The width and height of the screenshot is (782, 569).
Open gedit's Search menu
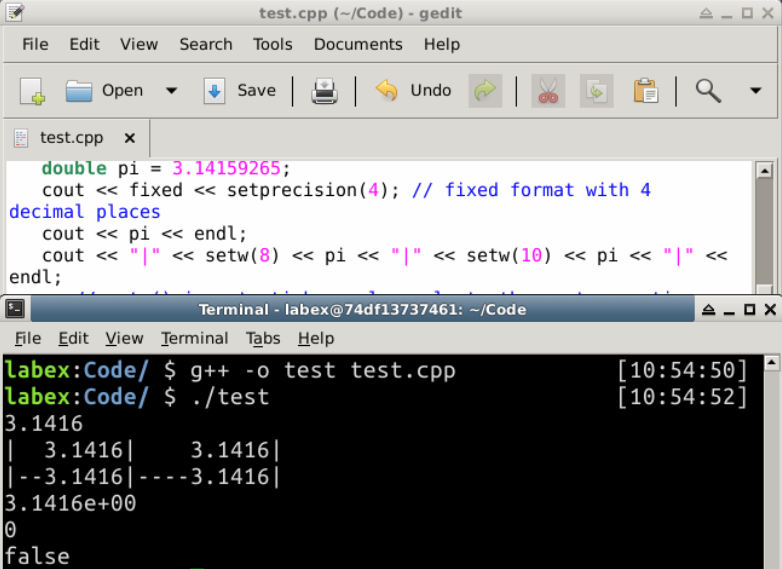coord(205,44)
